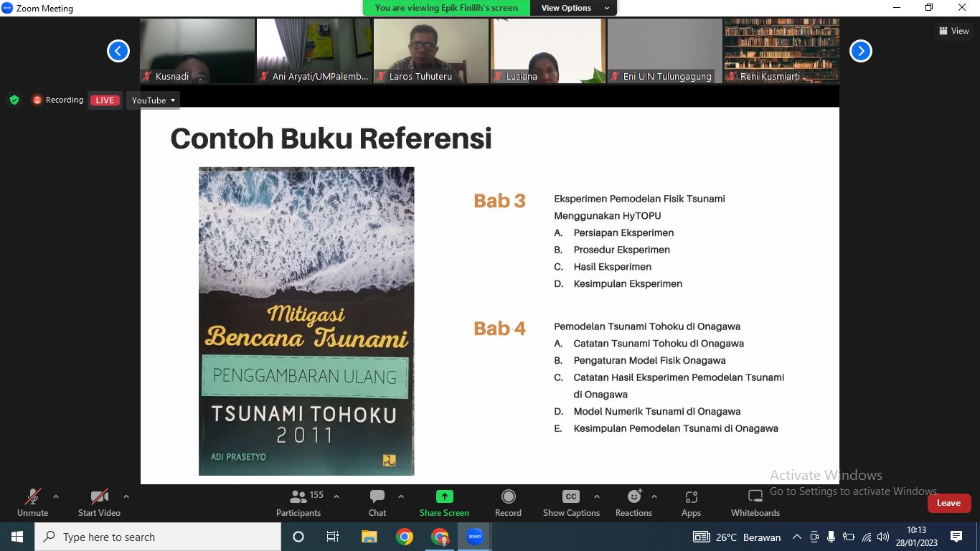Expand audio options arrow next to Unmute
This screenshot has width=980, height=551.
click(x=56, y=496)
